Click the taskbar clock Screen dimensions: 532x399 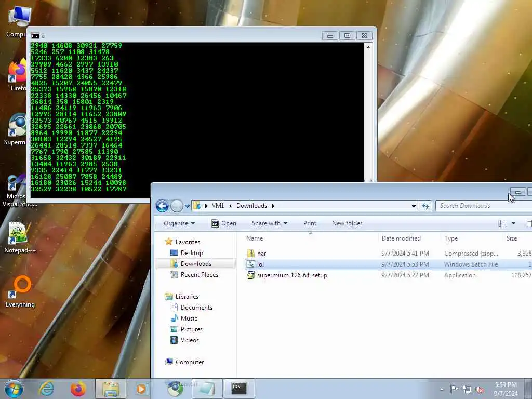click(x=506, y=389)
